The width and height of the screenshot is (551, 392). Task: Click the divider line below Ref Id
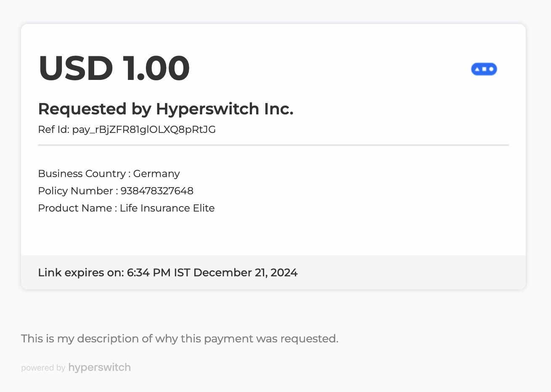tap(273, 145)
